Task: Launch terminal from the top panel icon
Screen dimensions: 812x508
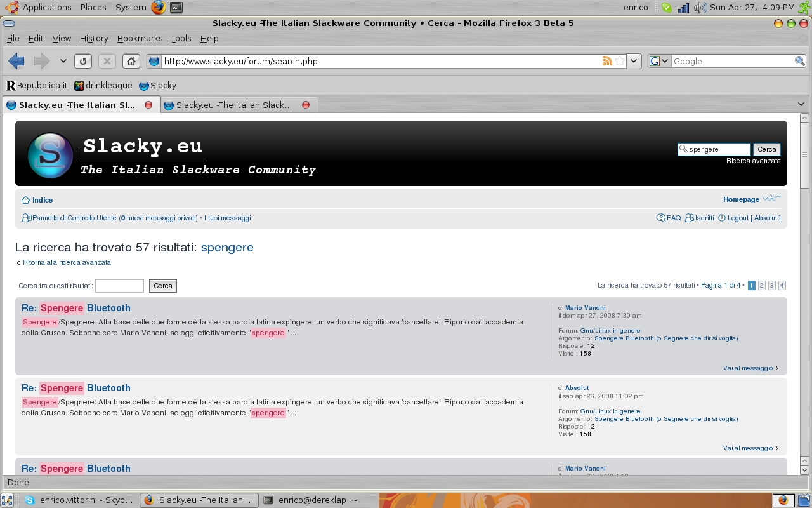Action: point(176,7)
